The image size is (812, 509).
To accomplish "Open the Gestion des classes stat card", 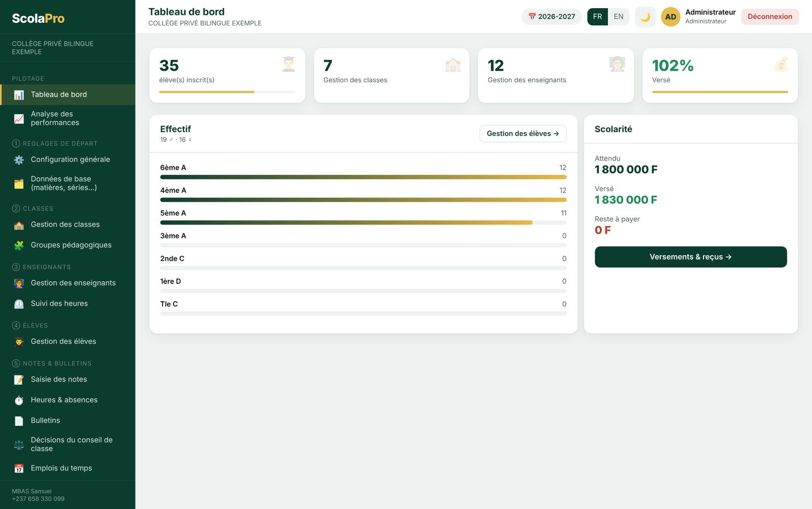I will (391, 76).
